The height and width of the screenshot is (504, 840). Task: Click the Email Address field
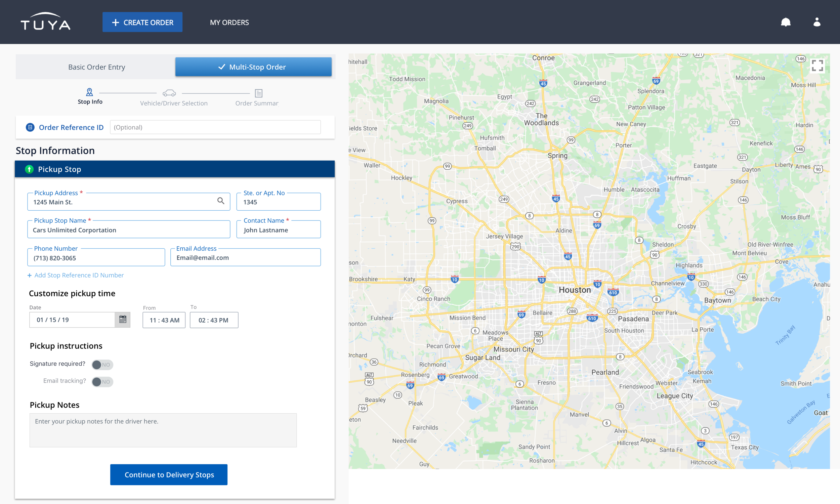tap(246, 257)
